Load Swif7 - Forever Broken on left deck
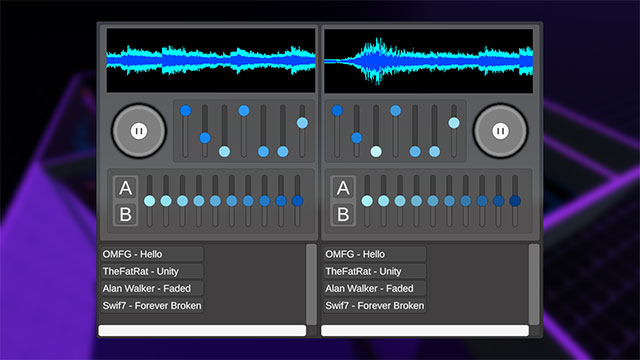The height and width of the screenshot is (360, 640). click(x=152, y=305)
